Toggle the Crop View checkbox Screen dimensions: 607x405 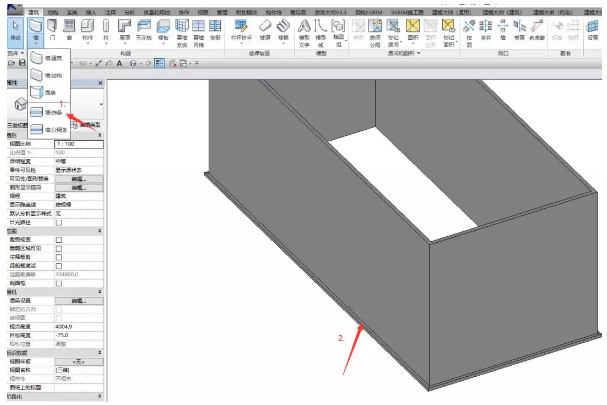pos(58,241)
